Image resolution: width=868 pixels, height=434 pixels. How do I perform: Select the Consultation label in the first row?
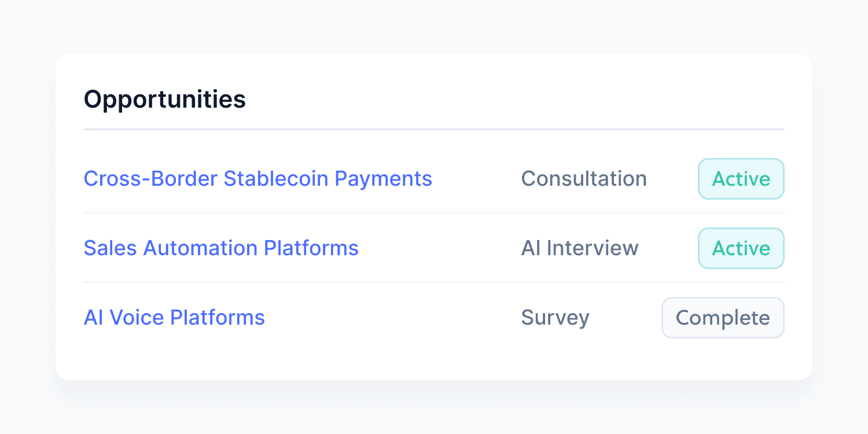[x=584, y=179]
